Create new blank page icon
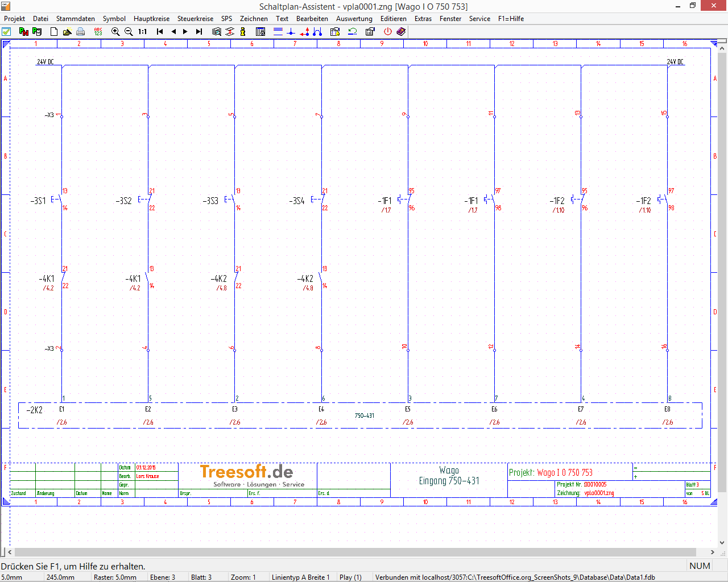Image resolution: width=728 pixels, height=582 pixels. (x=54, y=32)
